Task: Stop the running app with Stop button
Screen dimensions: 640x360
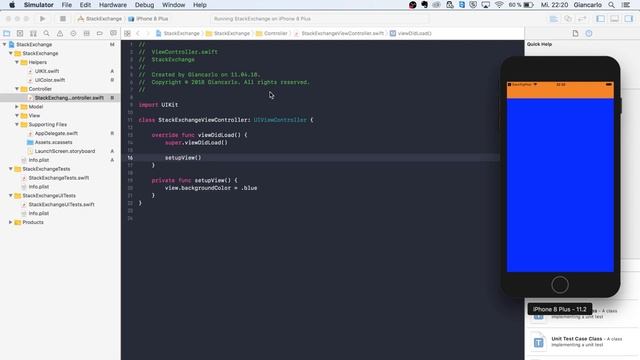Action: coord(63,19)
